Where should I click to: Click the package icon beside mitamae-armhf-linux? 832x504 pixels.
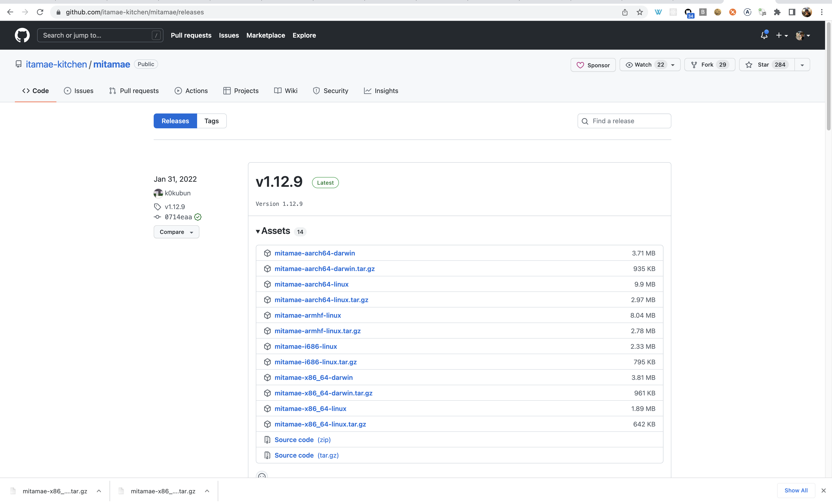click(x=267, y=315)
